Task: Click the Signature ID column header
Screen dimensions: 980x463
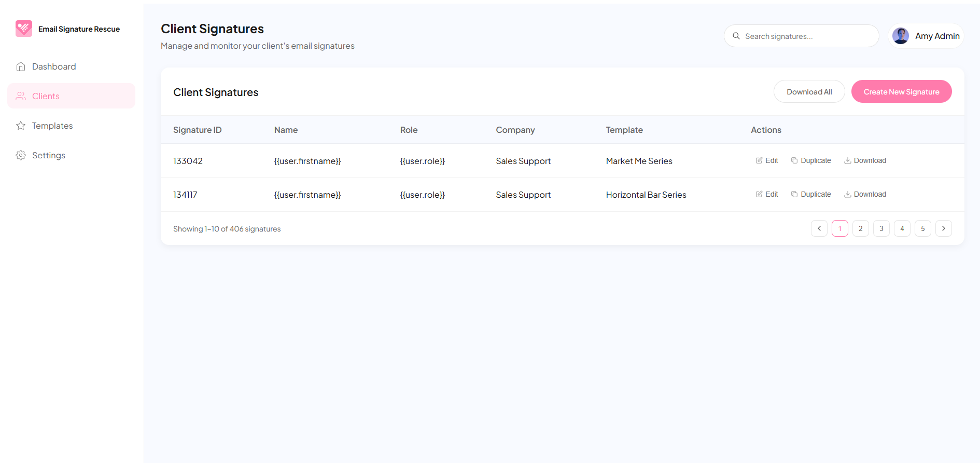Action: pyautogui.click(x=198, y=130)
